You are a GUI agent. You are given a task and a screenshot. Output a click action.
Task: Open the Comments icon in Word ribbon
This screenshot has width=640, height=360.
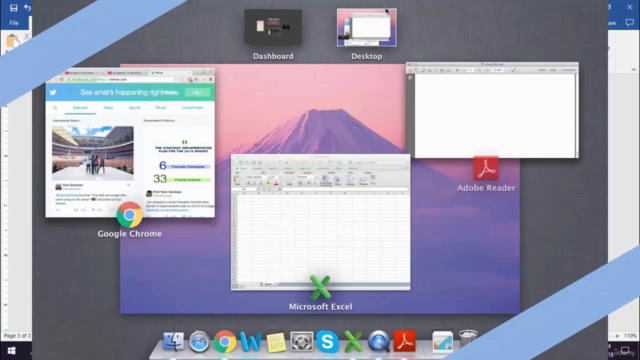click(x=629, y=23)
